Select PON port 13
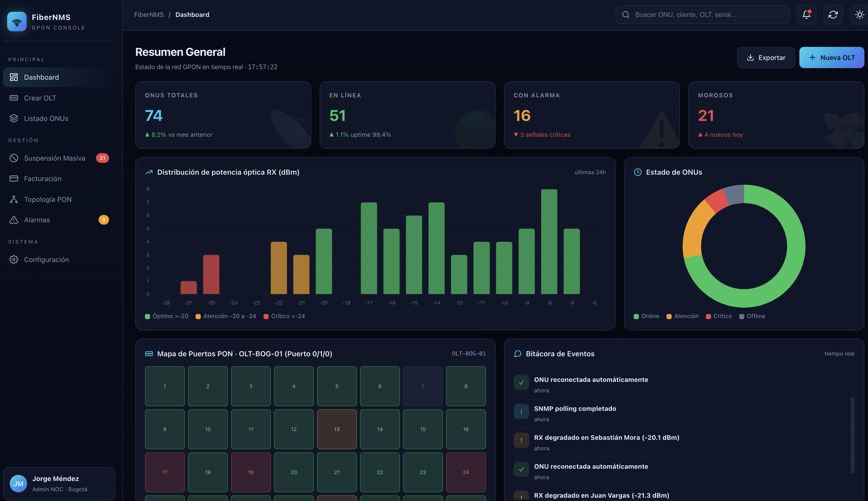The image size is (868, 501). (337, 429)
